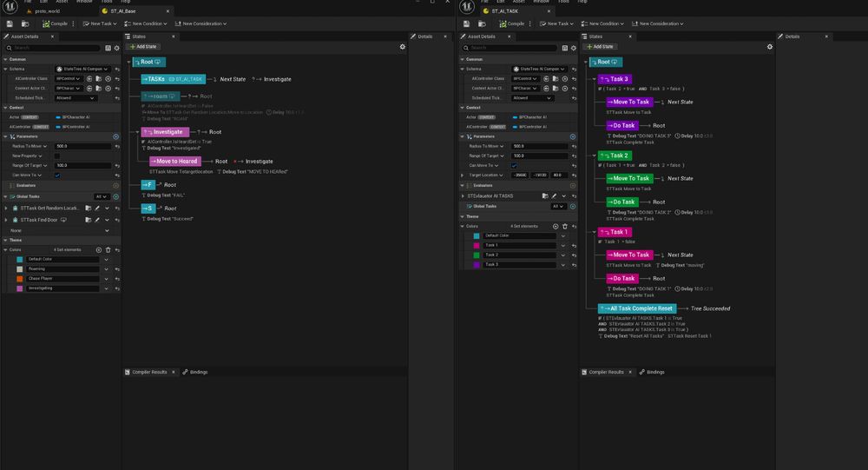Open Scheduled Tick dropdown in the left window
Image resolution: width=868 pixels, height=470 pixels.
[x=76, y=98]
